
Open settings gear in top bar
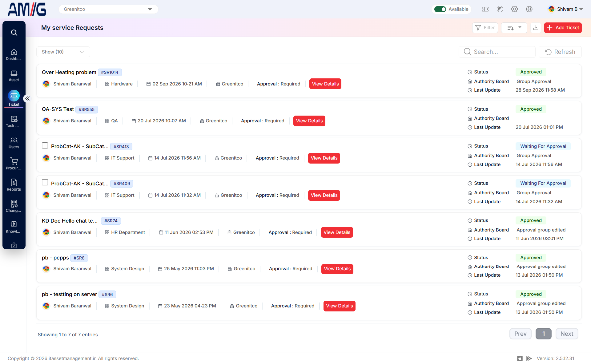click(514, 9)
